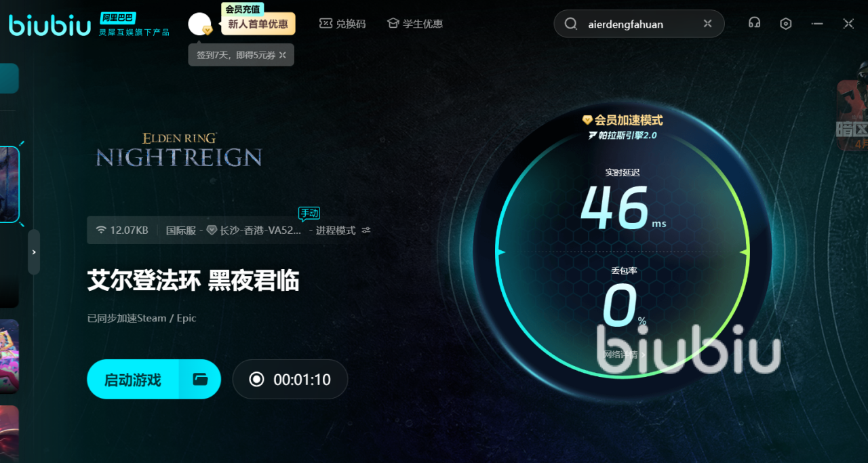
Task: Click the 新人首单优惠 promo button
Action: (258, 24)
